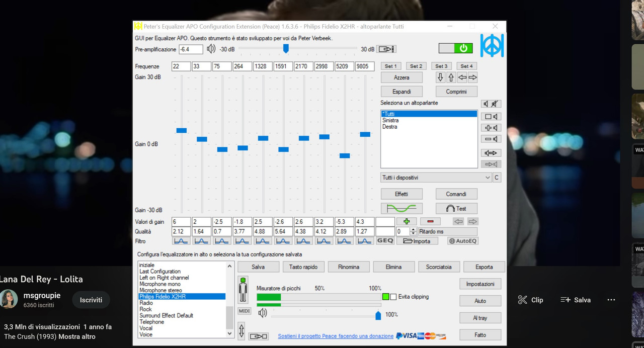Select the Surround Effect Default configuration
Viewport: 644px width, 348px height.
click(x=166, y=315)
